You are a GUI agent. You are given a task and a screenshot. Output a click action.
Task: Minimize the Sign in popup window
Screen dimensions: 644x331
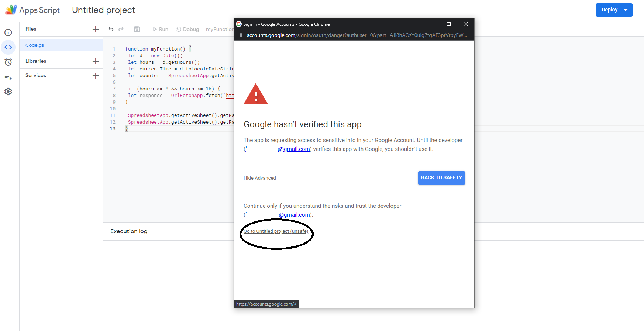pos(431,24)
